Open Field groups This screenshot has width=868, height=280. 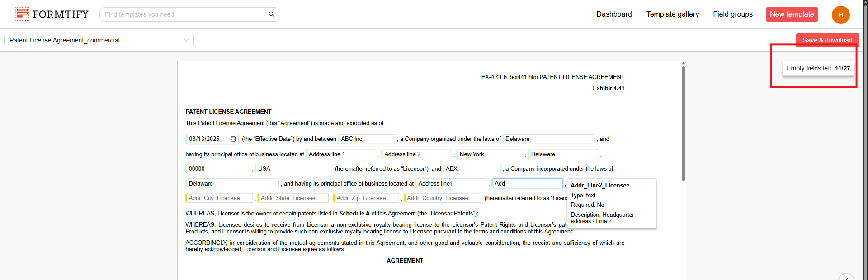[733, 14]
